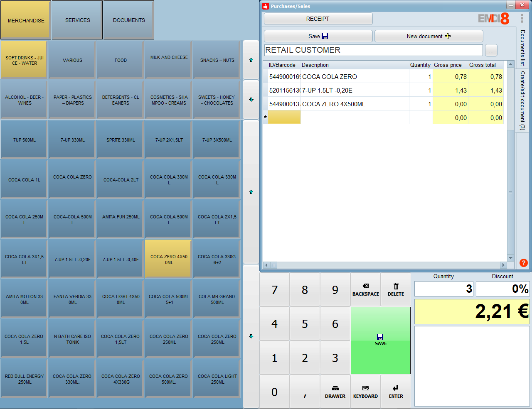Click the Quantity input field
The width and height of the screenshot is (532, 409).
443,289
